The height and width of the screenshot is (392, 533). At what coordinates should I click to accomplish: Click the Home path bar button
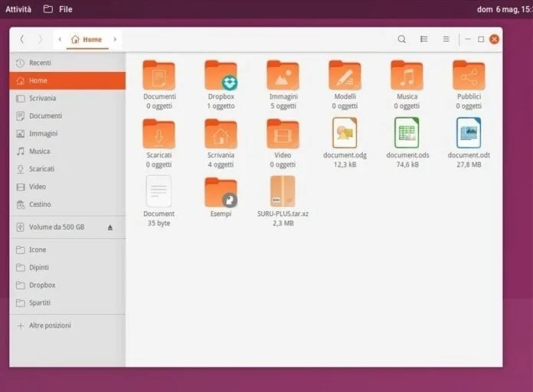(x=87, y=39)
